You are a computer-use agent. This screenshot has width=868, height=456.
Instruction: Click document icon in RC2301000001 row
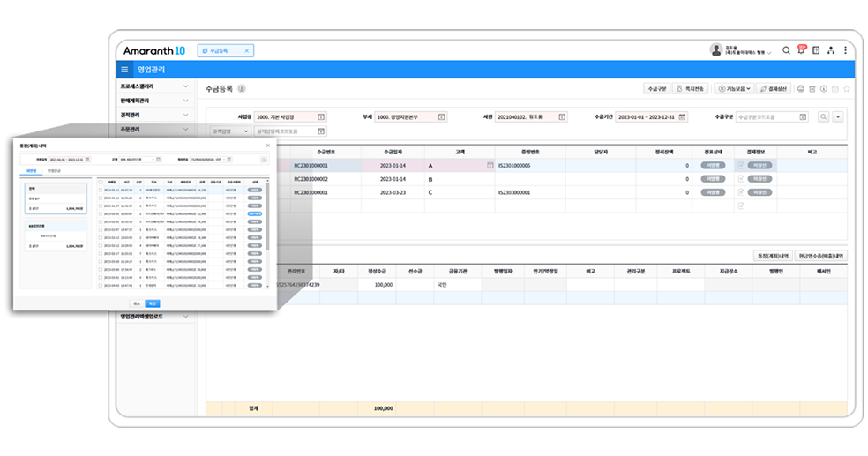click(741, 166)
